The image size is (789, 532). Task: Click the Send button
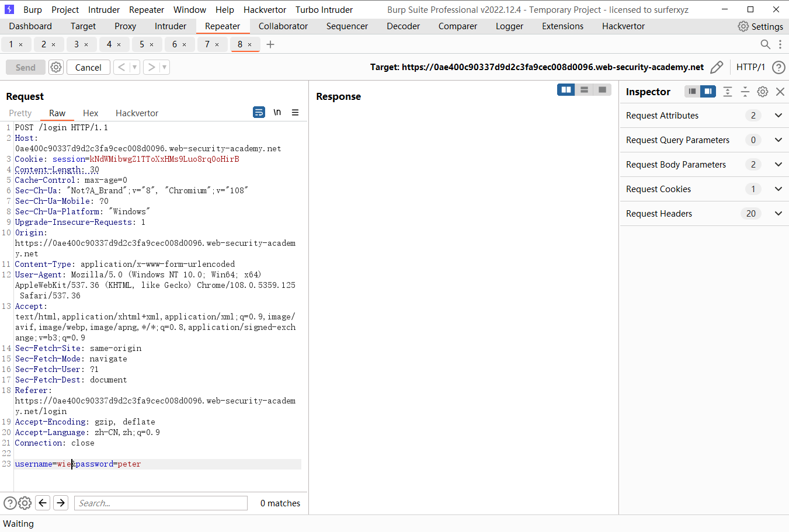coord(26,67)
